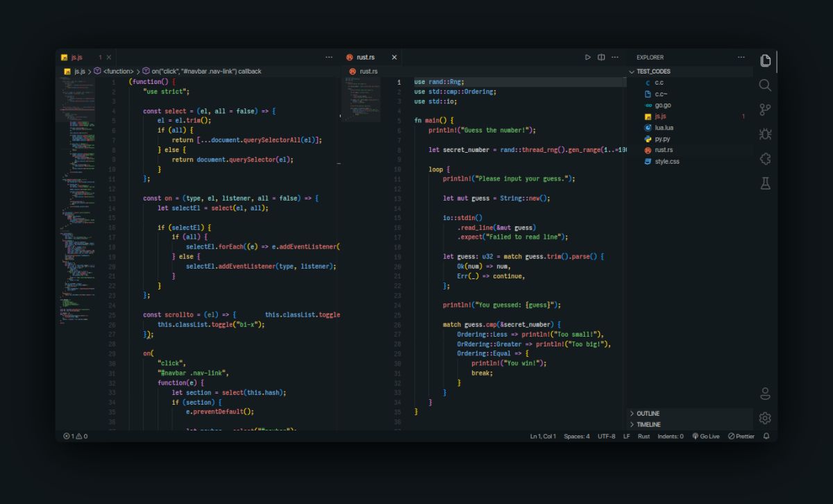Click the on("click") callback breadcrumb
Image resolution: width=833 pixels, height=504 pixels.
pos(202,72)
